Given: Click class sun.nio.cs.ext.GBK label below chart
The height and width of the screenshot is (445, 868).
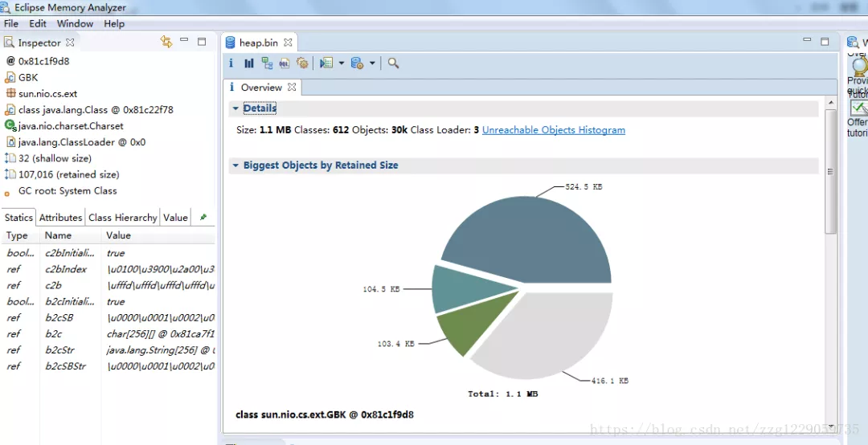Looking at the screenshot, I should [x=325, y=414].
